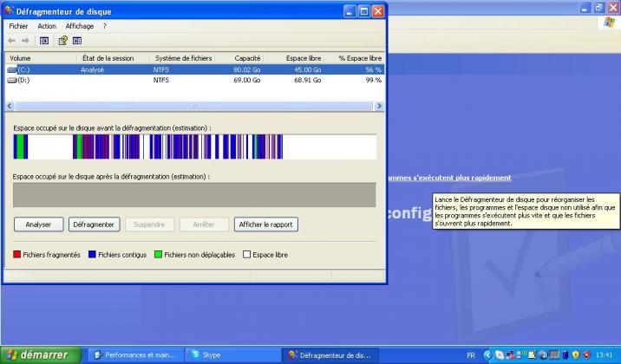Viewport: 621px width, 364px height.
Task: Open the Fichier menu
Action: 18,26
